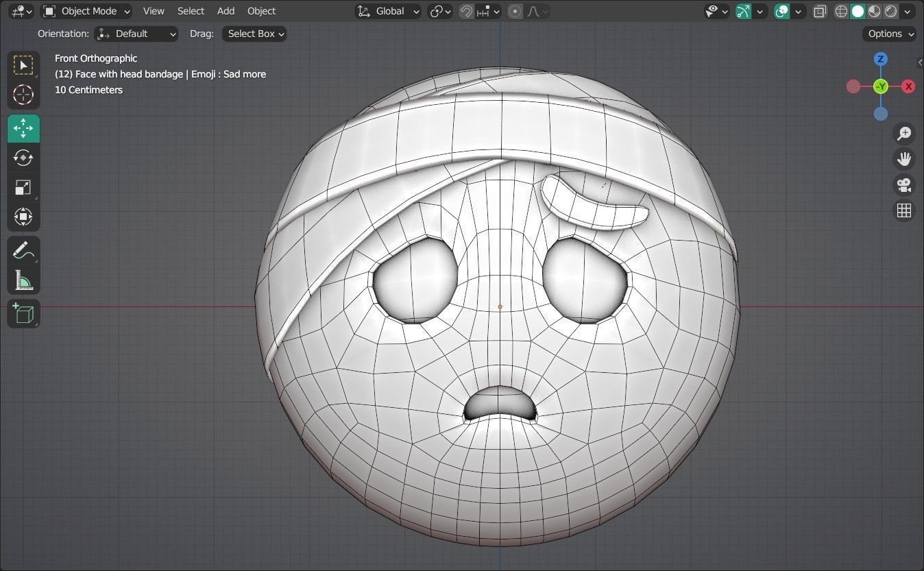924x571 pixels.
Task: Click the negative X axis gizmo dot
Action: point(853,86)
